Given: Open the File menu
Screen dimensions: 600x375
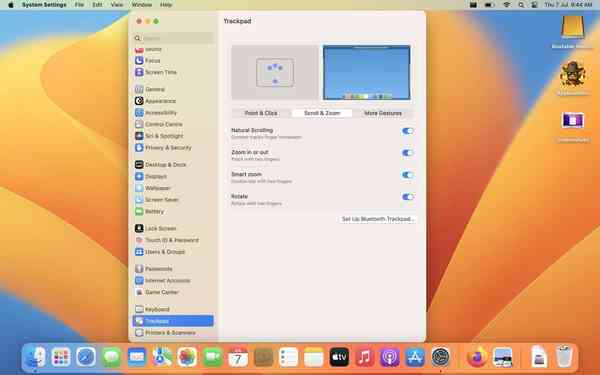Looking at the screenshot, I should click(79, 5).
